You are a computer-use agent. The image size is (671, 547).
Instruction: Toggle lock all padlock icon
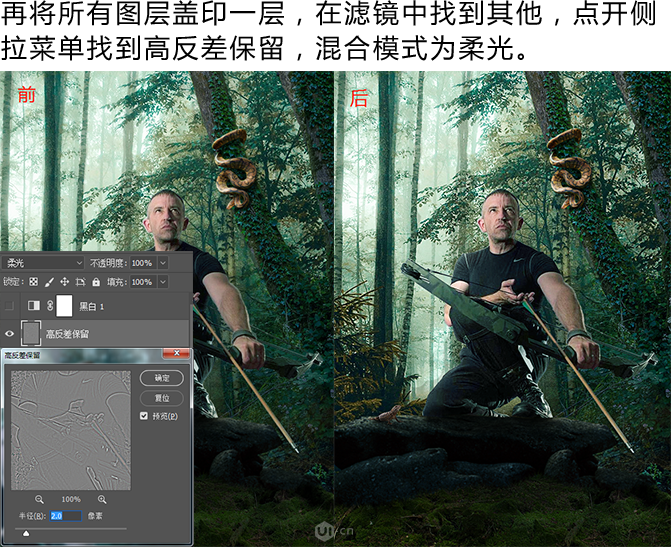(96, 282)
